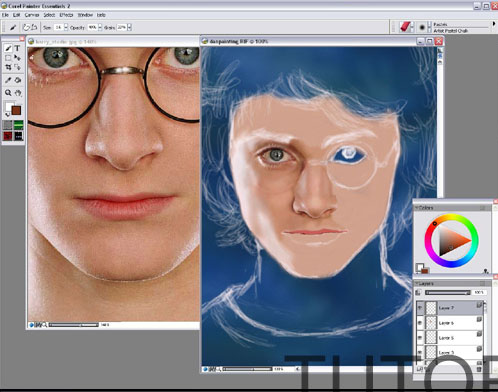498x392 pixels.
Task: Open the gray paper texture selector
Action: tap(8, 125)
